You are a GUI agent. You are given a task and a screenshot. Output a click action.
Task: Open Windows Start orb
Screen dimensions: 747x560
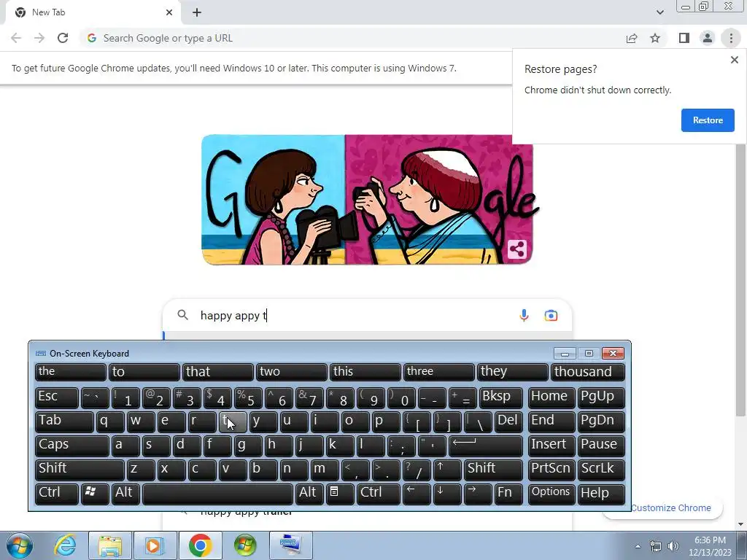(19, 545)
